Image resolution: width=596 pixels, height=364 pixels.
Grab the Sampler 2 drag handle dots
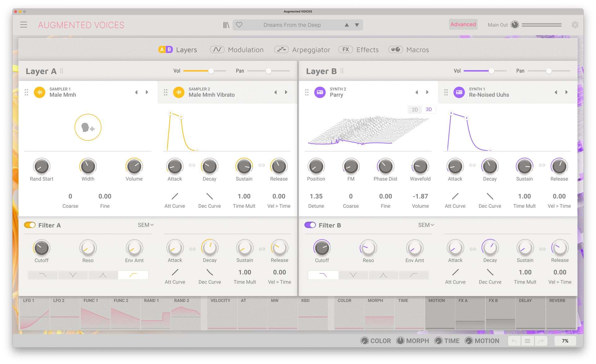[x=165, y=92]
